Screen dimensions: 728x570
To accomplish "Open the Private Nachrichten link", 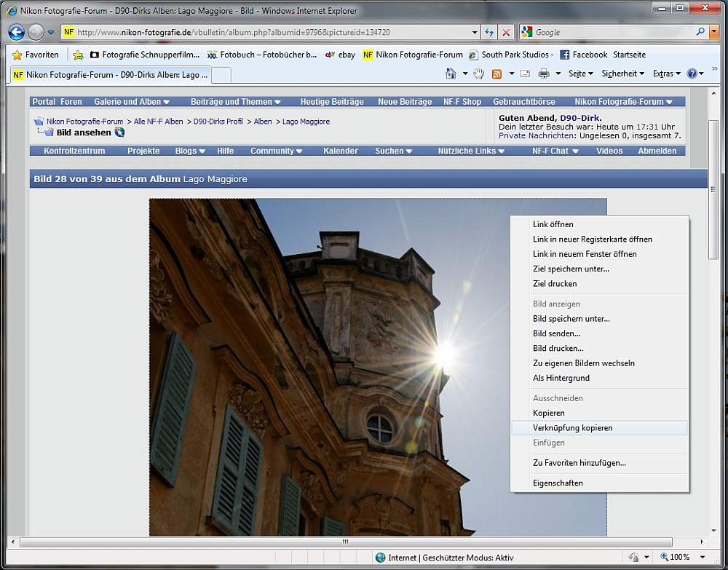I will pos(537,135).
